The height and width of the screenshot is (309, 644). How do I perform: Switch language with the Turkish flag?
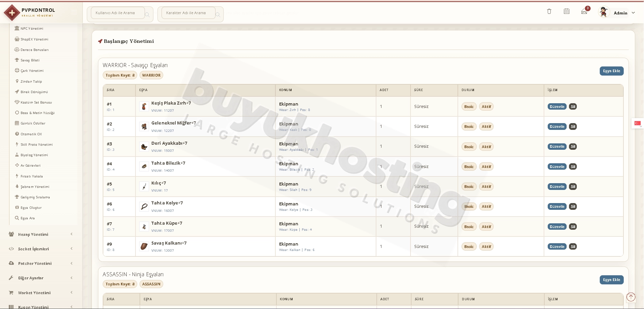(x=638, y=123)
